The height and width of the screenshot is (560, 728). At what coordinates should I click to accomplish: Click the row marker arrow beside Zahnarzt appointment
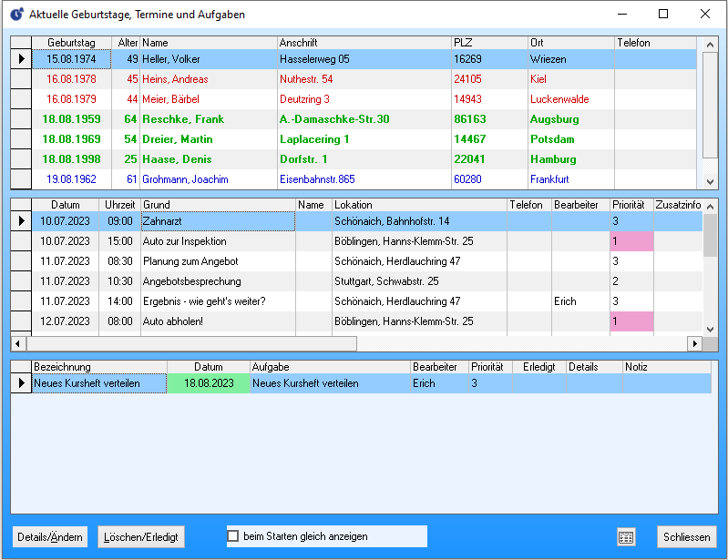point(21,221)
